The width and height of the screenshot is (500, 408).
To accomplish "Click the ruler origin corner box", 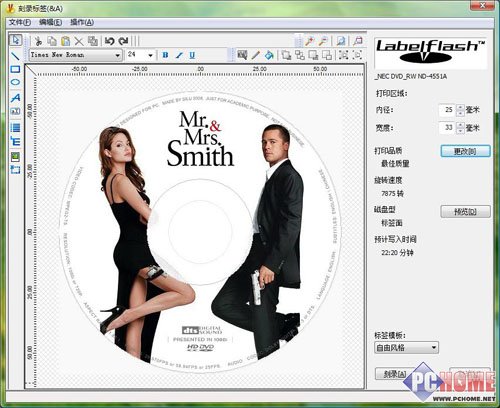I will 30,71.
